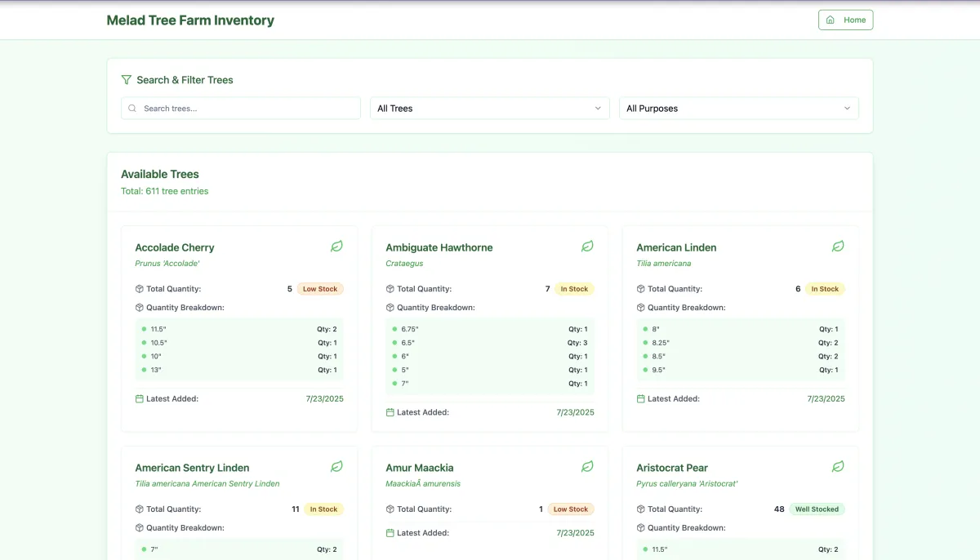
Task: Click the All Trees dropdown chevron
Action: (598, 109)
